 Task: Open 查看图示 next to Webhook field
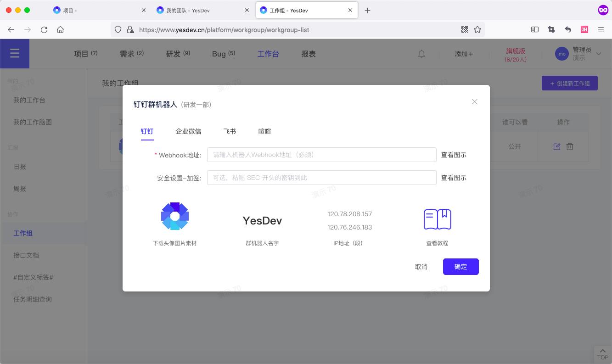454,155
